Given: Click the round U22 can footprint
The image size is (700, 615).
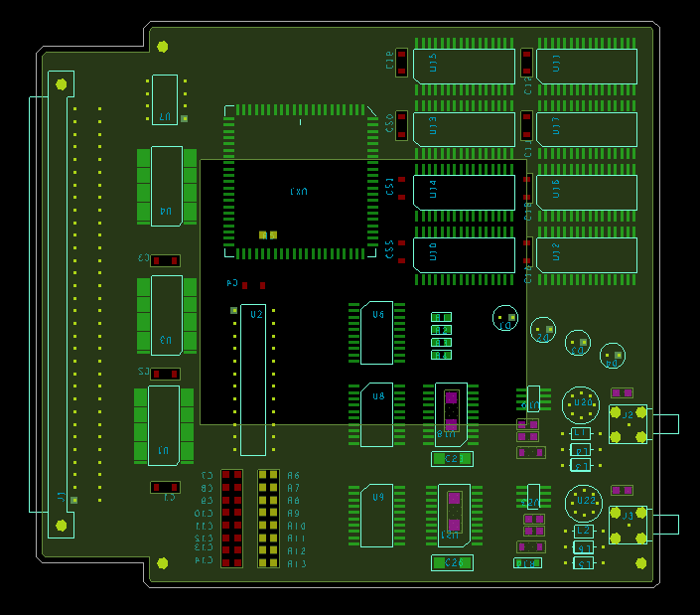Looking at the screenshot, I should 584,504.
